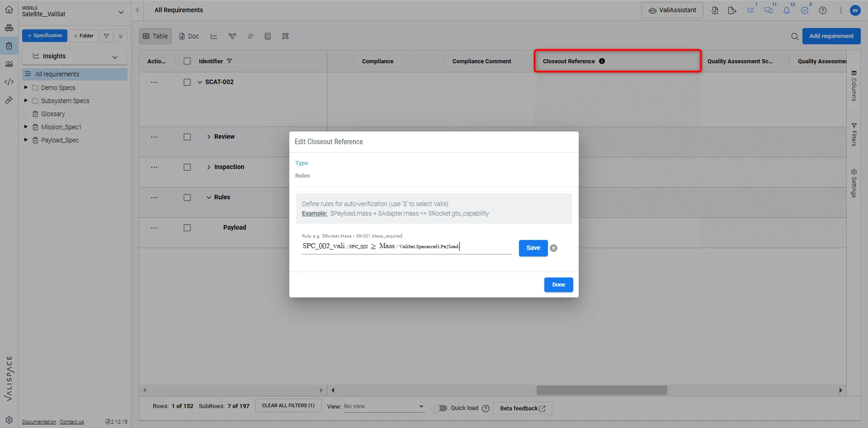Click the Closeout Reference info icon
The width and height of the screenshot is (868, 428).
pyautogui.click(x=602, y=61)
